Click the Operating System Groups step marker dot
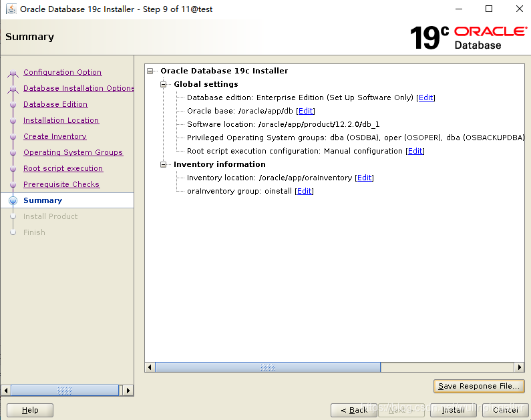Screen dimensions: 531x420 (x=13, y=153)
